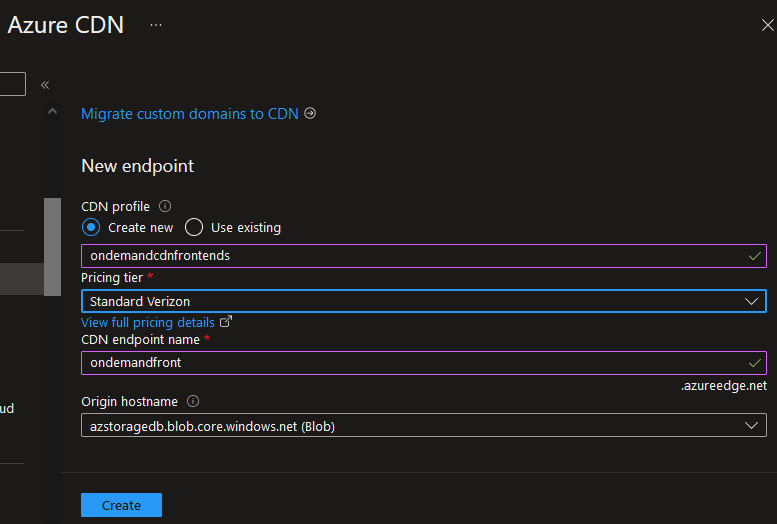Click the Create button

(x=121, y=505)
